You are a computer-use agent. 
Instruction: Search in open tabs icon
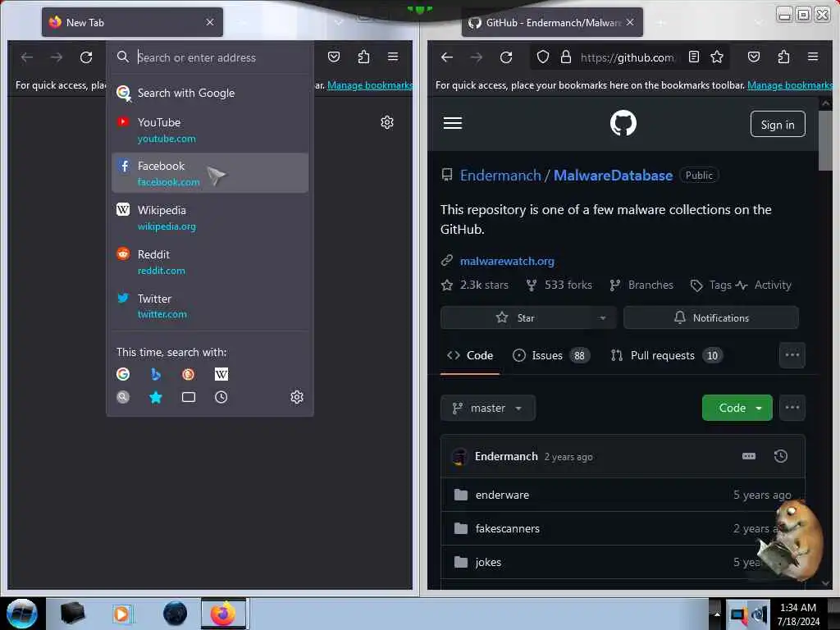[x=188, y=397]
